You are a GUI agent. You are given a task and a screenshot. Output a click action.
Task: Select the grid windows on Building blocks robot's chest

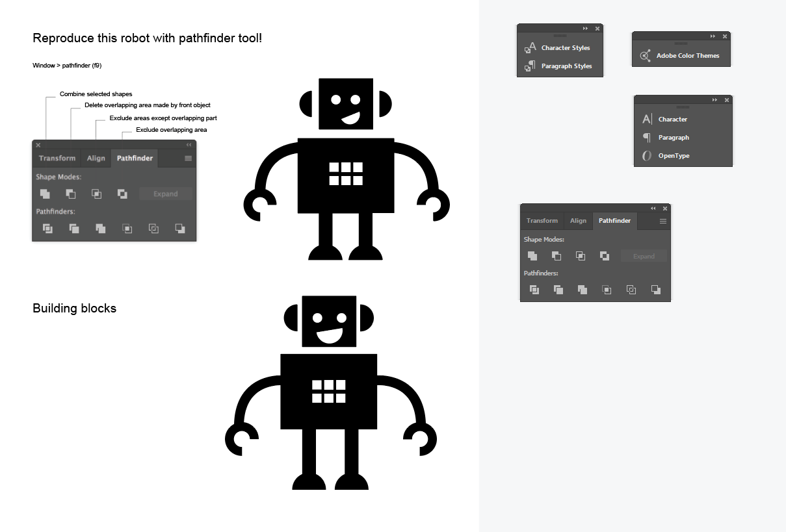328,391
